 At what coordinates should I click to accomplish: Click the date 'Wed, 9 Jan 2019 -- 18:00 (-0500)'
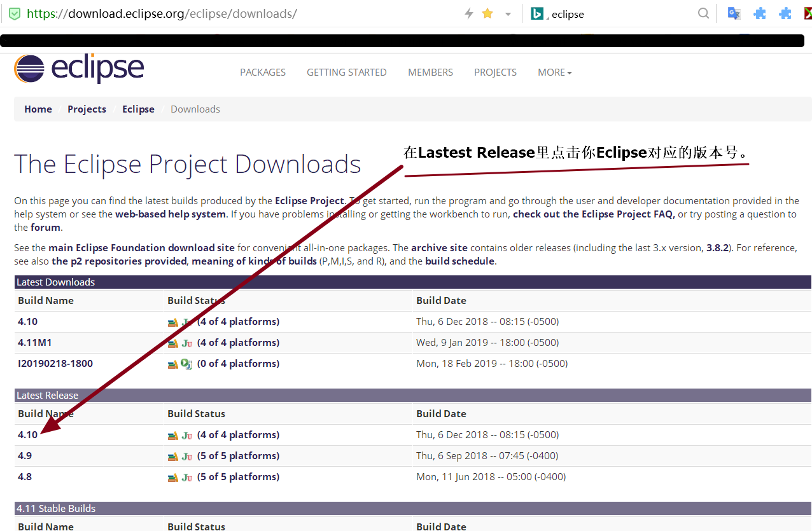point(487,343)
